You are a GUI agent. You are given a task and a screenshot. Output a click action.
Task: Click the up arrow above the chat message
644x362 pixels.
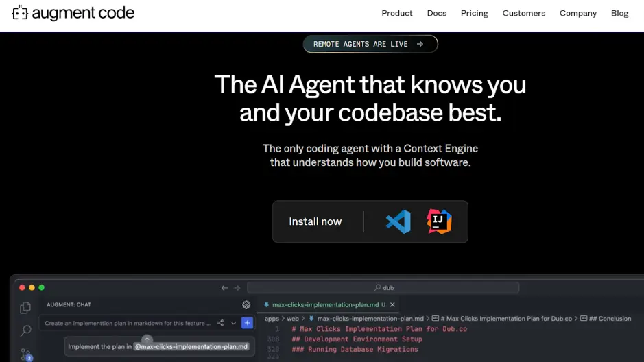(x=147, y=340)
